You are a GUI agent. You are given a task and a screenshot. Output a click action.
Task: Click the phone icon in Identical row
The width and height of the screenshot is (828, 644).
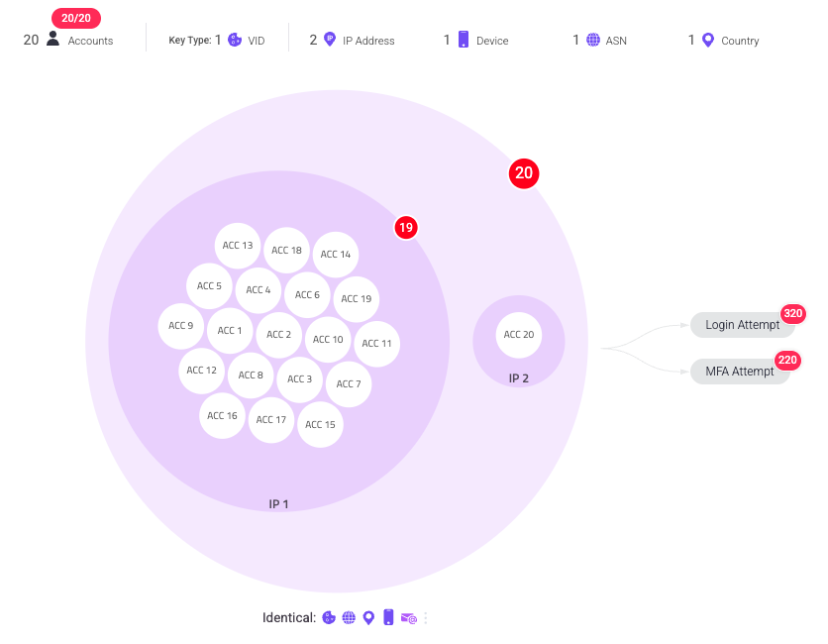coord(388,618)
